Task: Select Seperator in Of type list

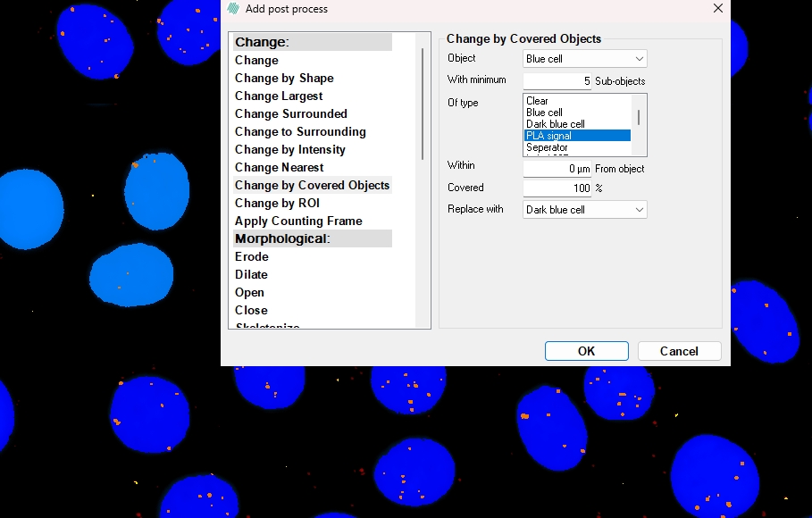Action: pos(577,147)
